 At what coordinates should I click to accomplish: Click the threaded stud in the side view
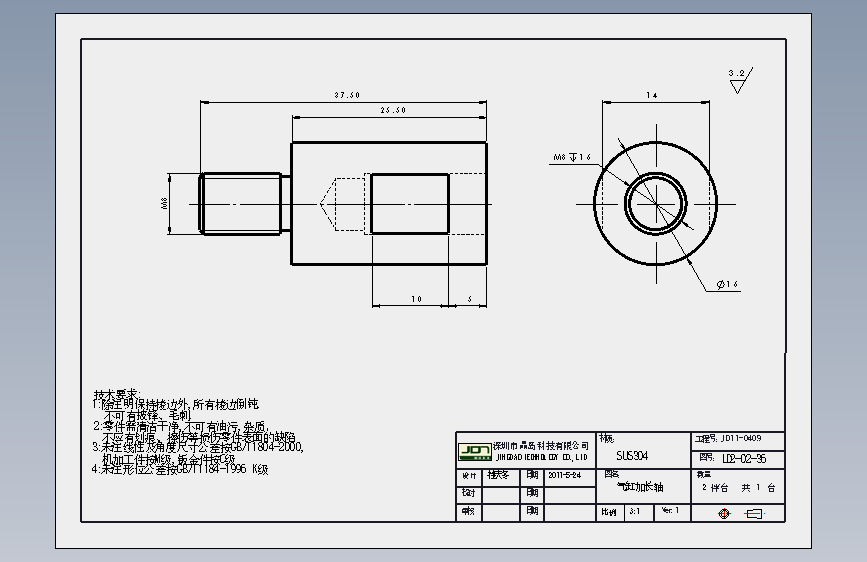tap(241, 204)
